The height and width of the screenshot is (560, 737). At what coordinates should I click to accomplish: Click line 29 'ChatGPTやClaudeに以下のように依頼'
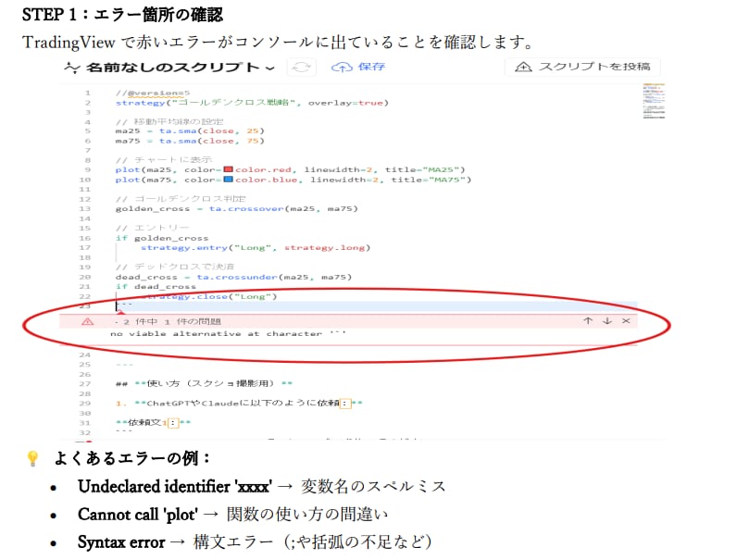click(243, 403)
